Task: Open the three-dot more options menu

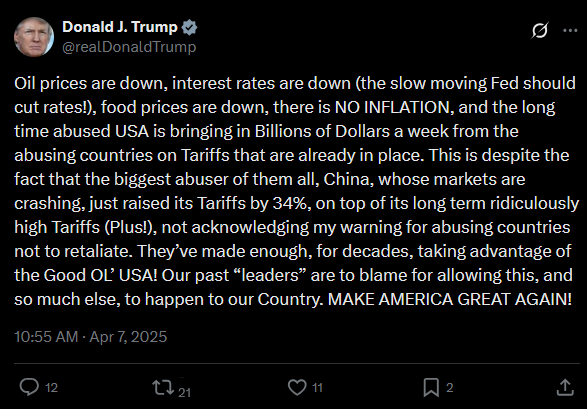Action: coord(570,30)
